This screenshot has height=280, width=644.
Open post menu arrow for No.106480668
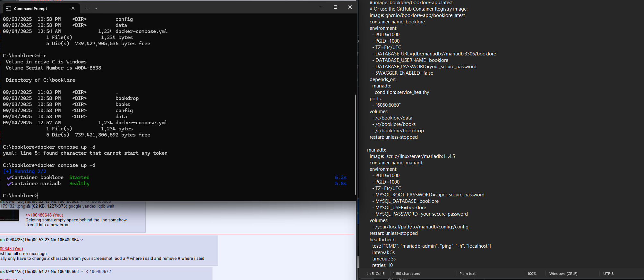point(82,272)
